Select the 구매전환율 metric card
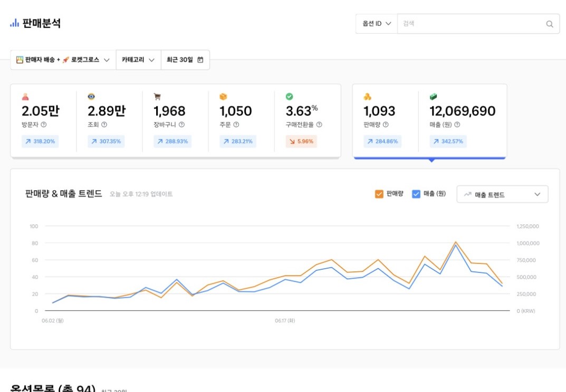The image size is (566, 392). (306, 120)
